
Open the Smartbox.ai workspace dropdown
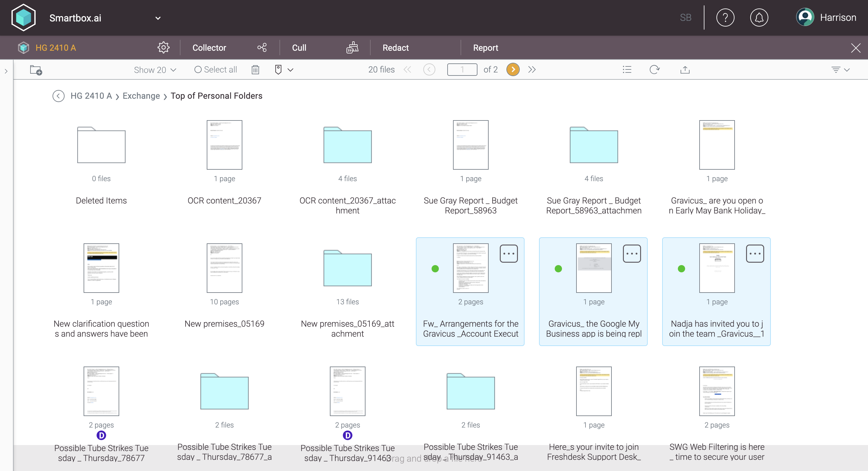[x=158, y=18]
